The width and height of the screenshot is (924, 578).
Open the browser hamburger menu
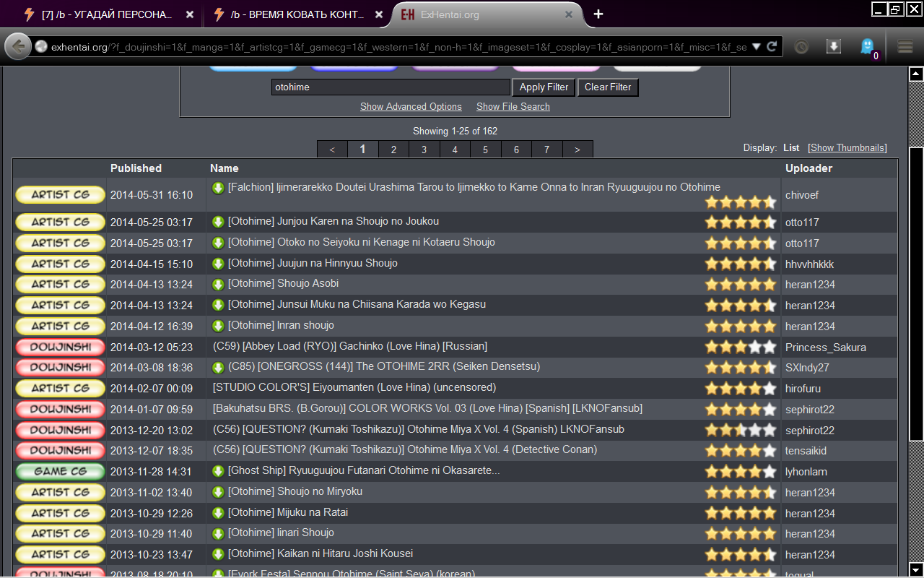pos(905,47)
